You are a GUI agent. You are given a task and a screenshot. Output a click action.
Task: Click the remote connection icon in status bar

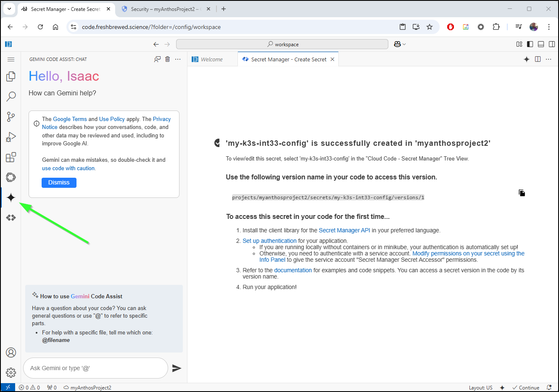click(x=8, y=387)
